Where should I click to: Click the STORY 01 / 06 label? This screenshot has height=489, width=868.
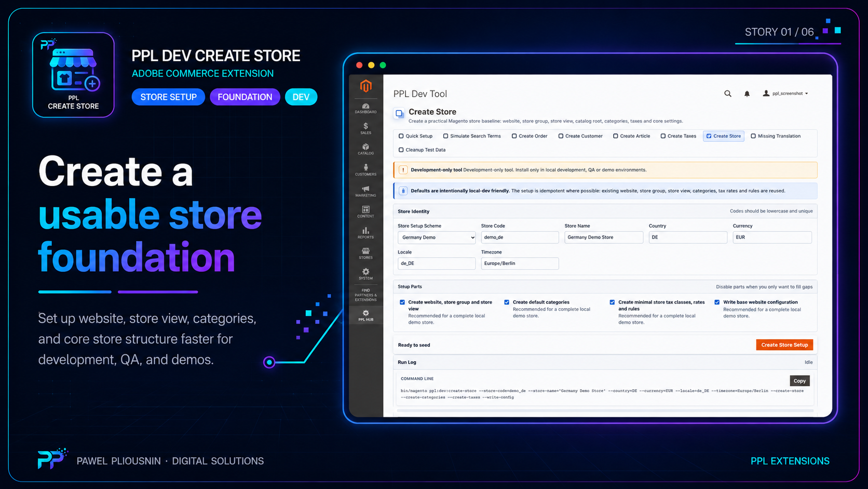[x=779, y=32]
